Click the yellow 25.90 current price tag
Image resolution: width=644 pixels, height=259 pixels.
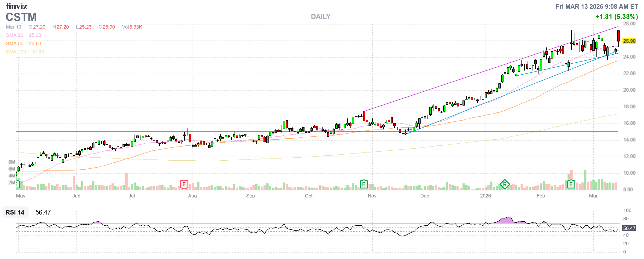(629, 41)
